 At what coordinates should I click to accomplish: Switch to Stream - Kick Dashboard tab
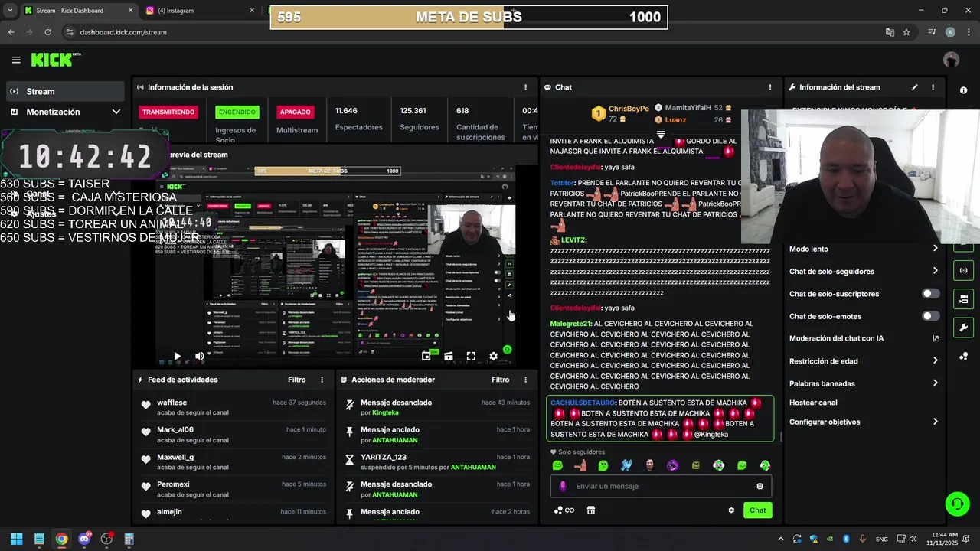(78, 11)
